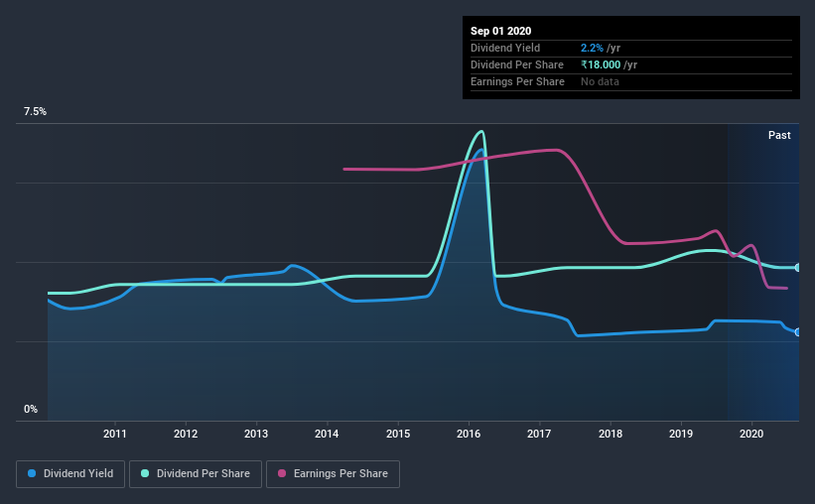Toggle the Dividend Per Share legend button
Screen dimensions: 815x504
point(196,474)
